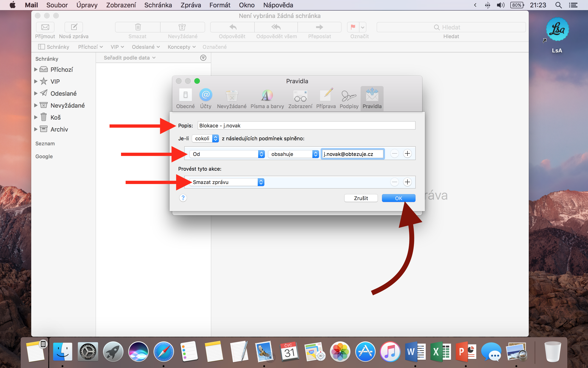This screenshot has height=368, width=588.
Task: Expand the VIP mailbox triangle
Action: click(x=36, y=81)
